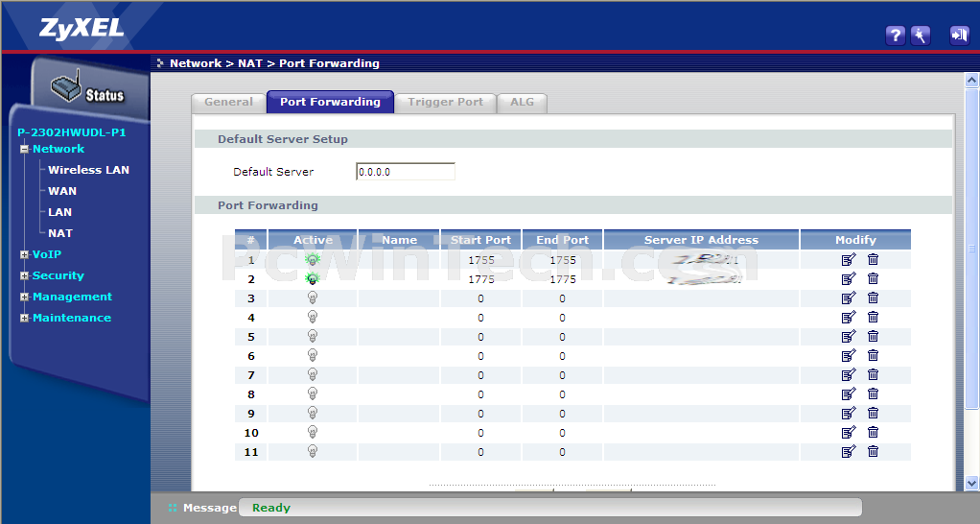Edit port forwarding rule 7
Viewport: 980px width, 524px height.
848,374
